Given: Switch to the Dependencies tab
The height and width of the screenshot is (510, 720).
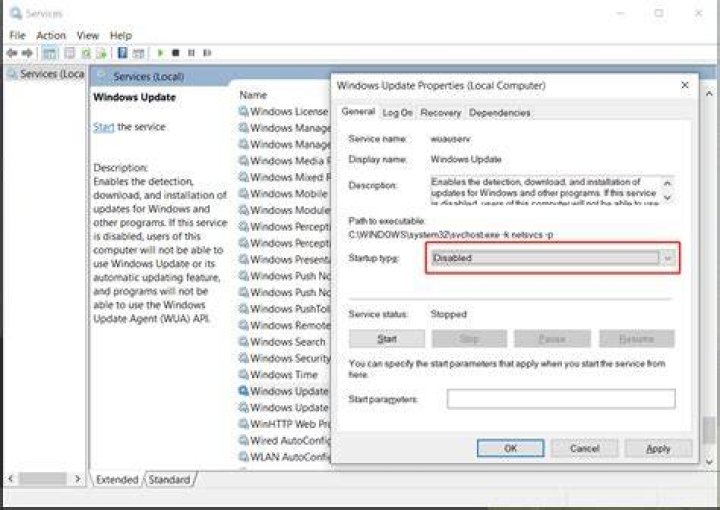Looking at the screenshot, I should 499,112.
